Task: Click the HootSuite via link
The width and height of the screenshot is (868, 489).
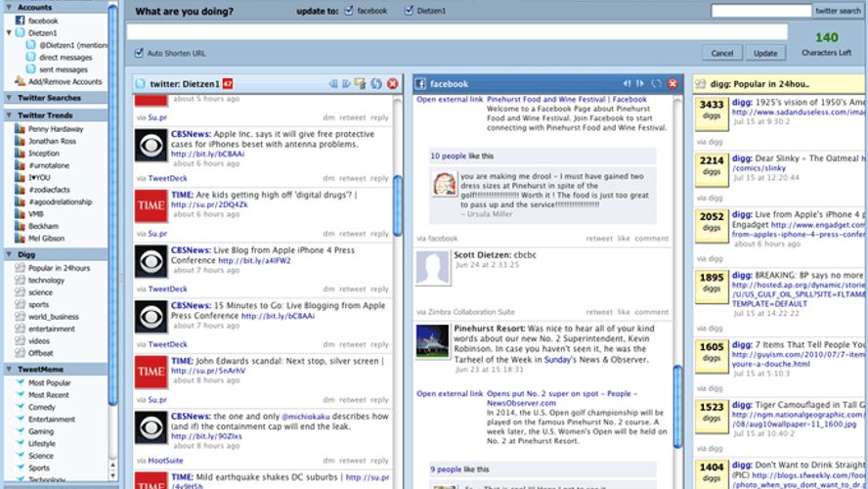Action: [165, 461]
